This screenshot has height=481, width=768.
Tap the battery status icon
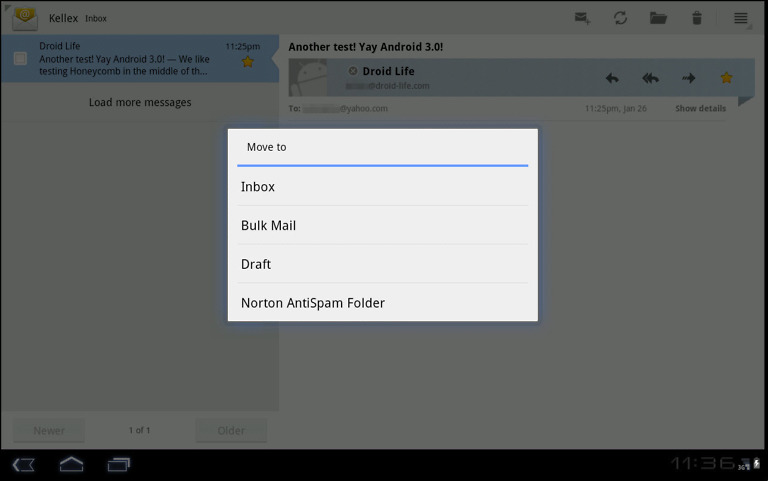coord(756,463)
